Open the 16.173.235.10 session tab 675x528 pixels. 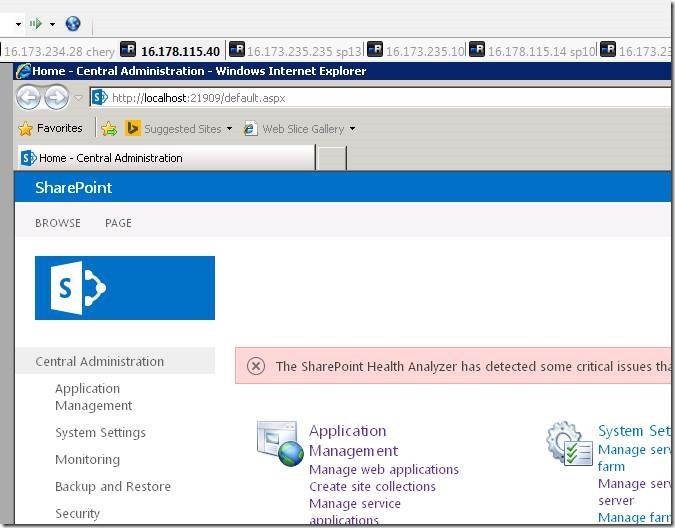pos(416,51)
